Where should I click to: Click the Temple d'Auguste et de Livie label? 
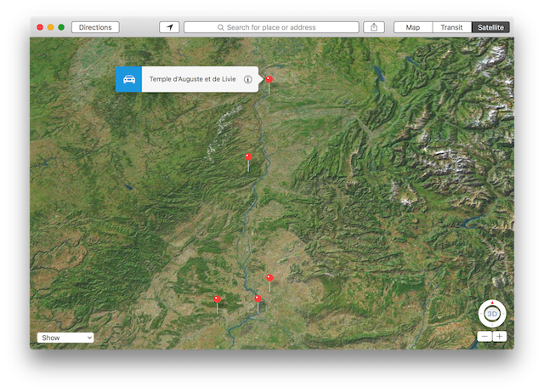(x=194, y=79)
